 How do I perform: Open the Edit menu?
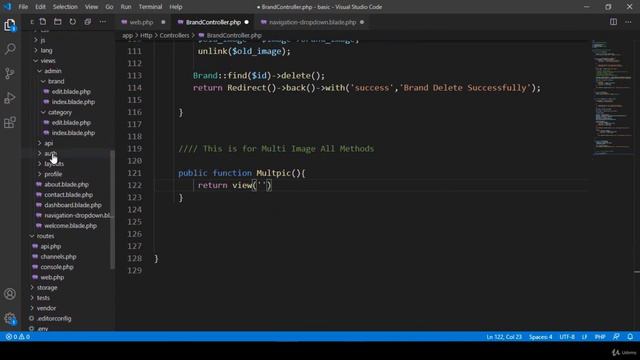(40, 7)
